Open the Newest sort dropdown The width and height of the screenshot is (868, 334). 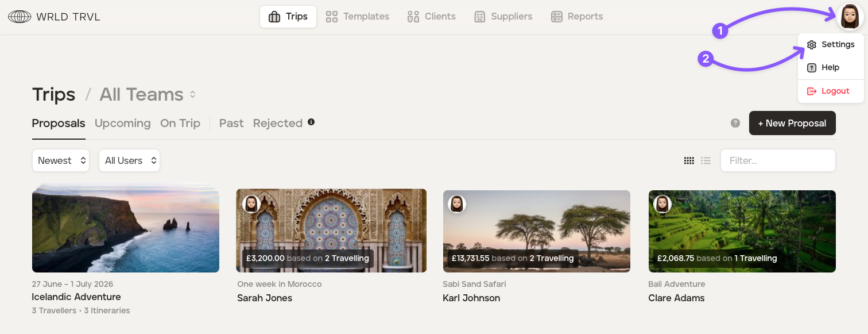pyautogui.click(x=61, y=160)
